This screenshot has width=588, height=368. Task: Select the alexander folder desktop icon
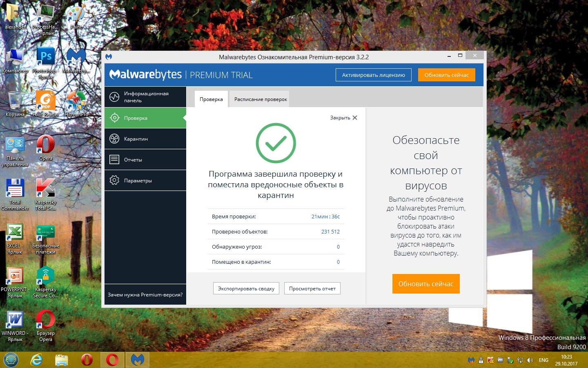(15, 17)
